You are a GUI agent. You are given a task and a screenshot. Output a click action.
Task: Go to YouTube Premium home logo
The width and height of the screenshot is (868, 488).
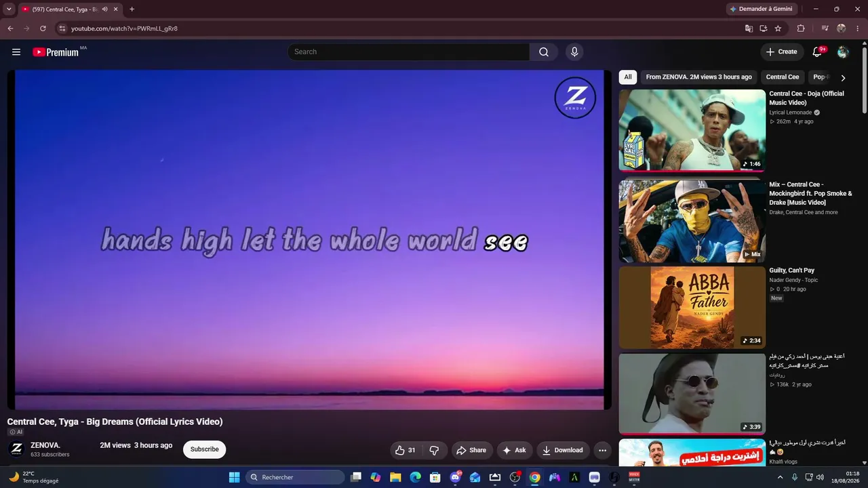point(56,52)
